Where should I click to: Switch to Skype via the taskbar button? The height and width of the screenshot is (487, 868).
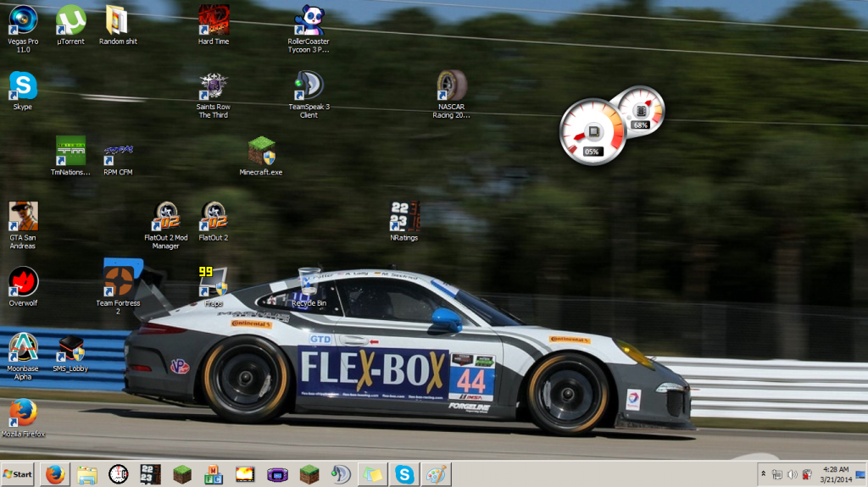[404, 474]
